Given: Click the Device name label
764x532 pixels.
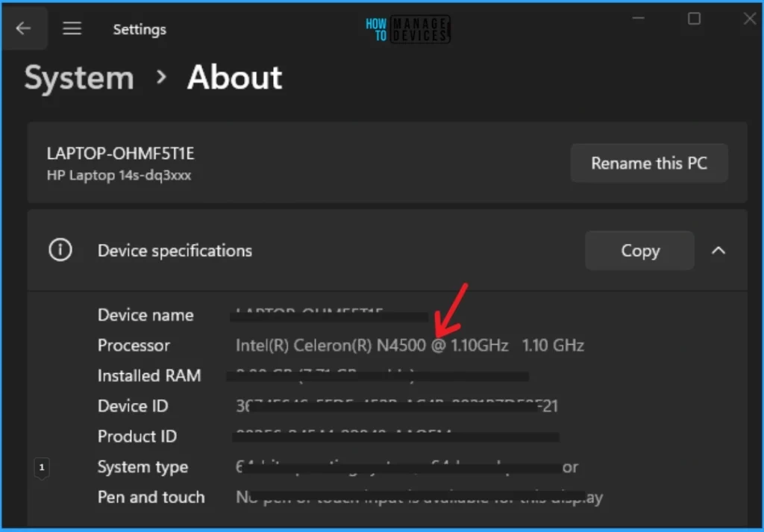Looking at the screenshot, I should coord(145,315).
